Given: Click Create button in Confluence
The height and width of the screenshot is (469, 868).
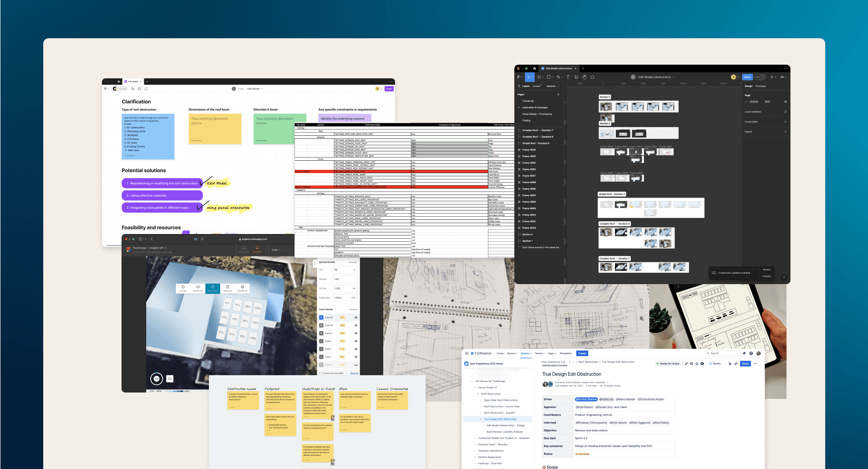Looking at the screenshot, I should pos(582,353).
